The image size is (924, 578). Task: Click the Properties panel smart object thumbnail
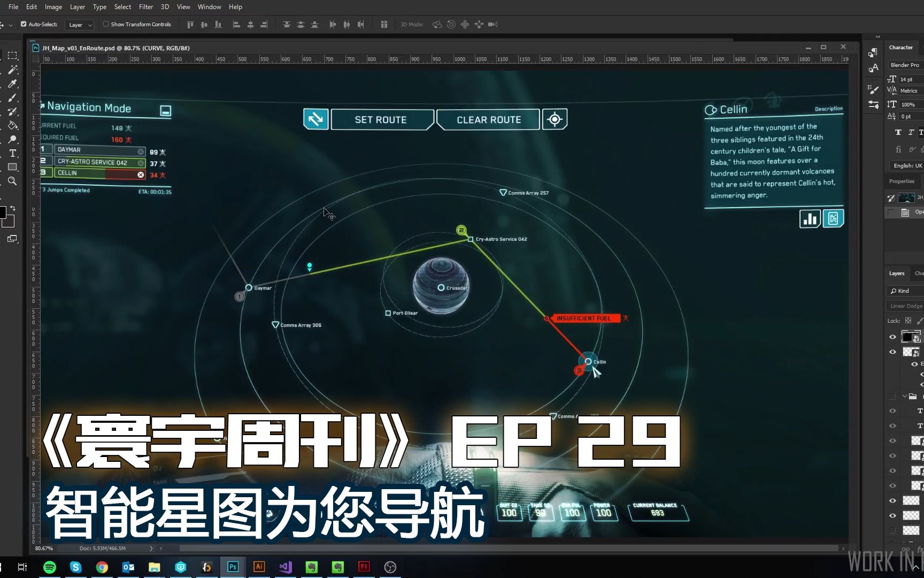click(906, 197)
